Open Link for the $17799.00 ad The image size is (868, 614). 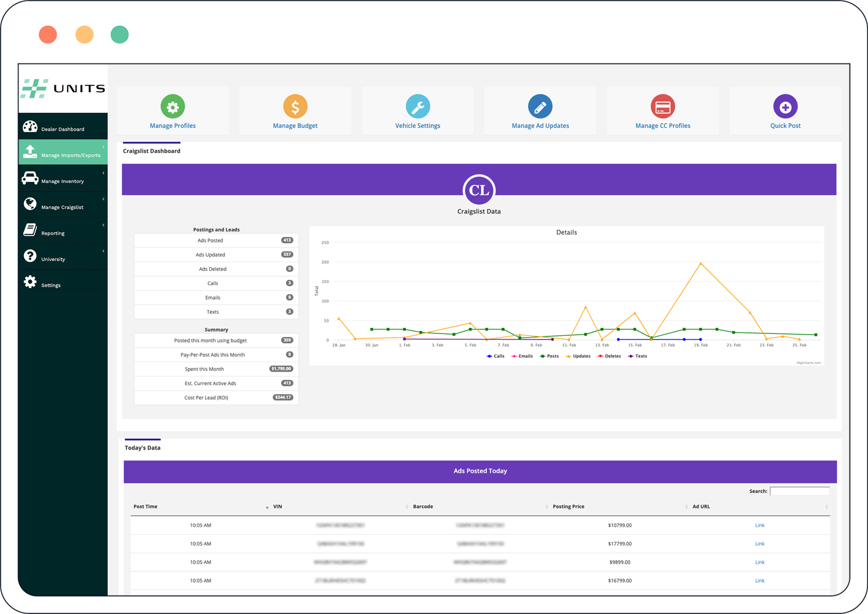[x=760, y=543]
